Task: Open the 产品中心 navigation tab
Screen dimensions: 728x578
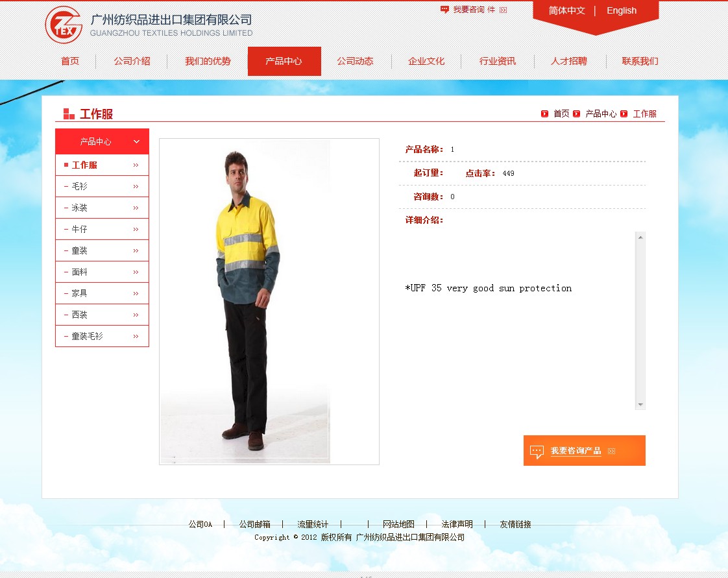Action: (284, 61)
